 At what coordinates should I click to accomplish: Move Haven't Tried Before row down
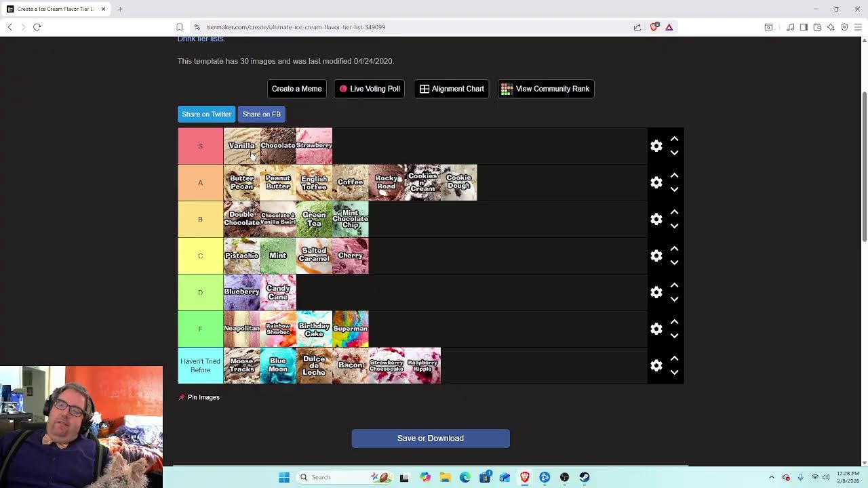(x=674, y=373)
